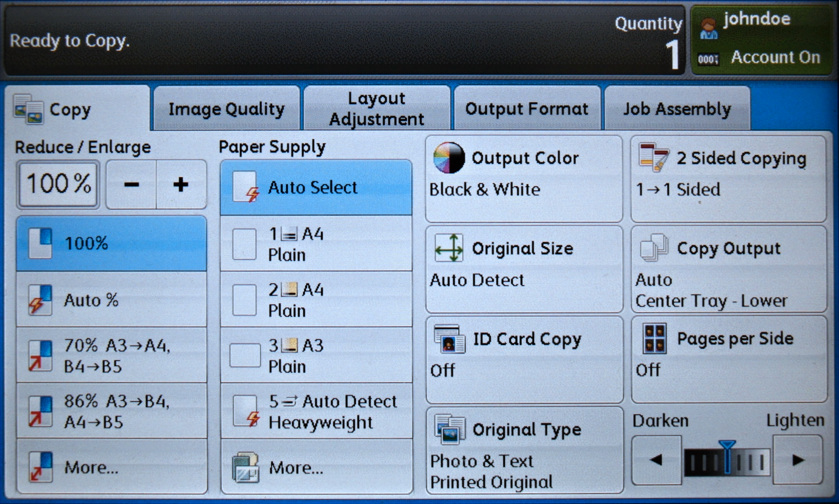The height and width of the screenshot is (504, 839).
Task: Tap the Original Size arrows icon
Action: click(448, 248)
